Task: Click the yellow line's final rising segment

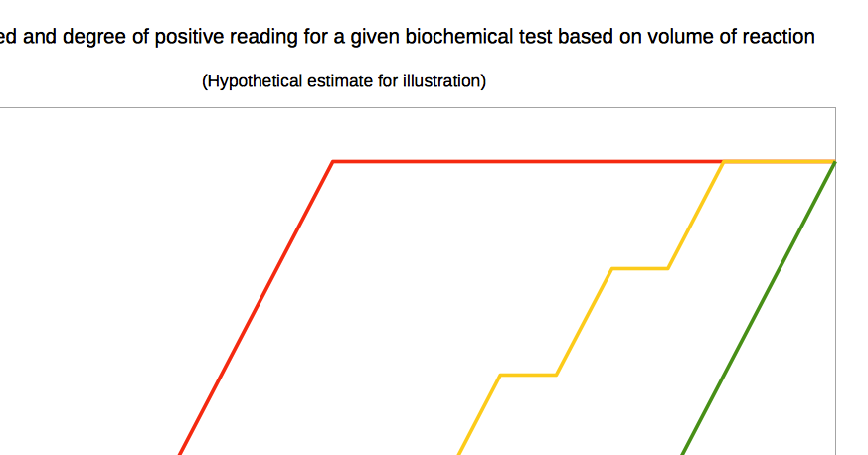Action: point(696,215)
